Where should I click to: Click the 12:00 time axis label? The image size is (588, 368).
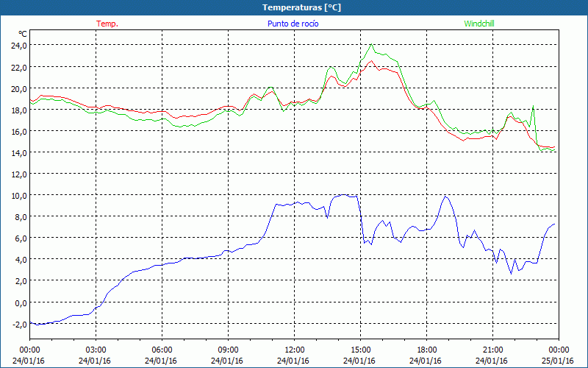295,350
